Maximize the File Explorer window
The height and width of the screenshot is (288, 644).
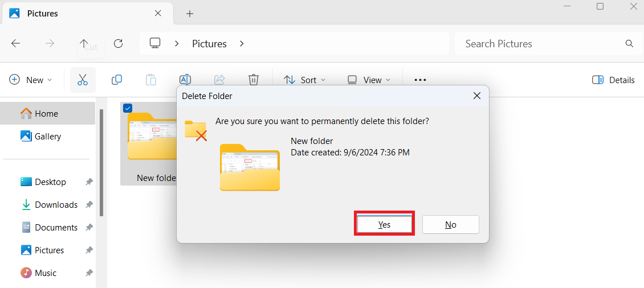click(600, 6)
